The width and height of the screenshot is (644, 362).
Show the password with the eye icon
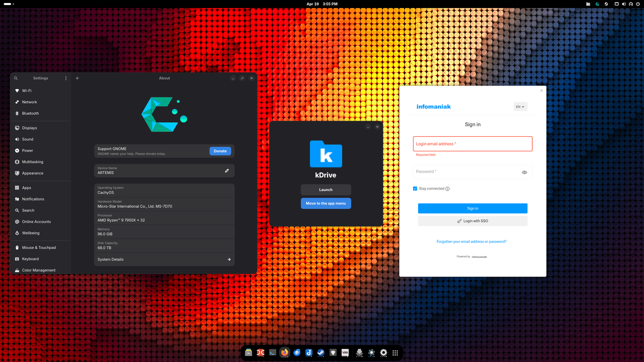[524, 172]
